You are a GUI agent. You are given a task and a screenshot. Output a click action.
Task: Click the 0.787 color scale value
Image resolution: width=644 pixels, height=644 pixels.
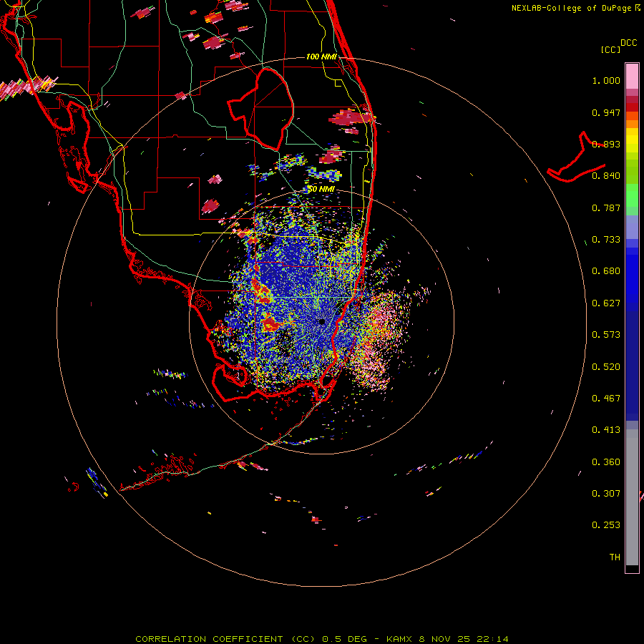tap(606, 208)
